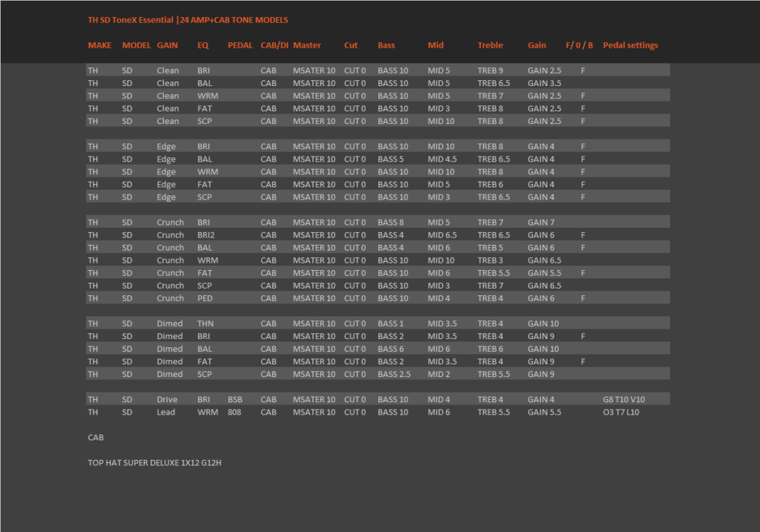Screen dimensions: 760x532
Task: Click the BASS 2.5 cell in Dimed SCP row
Action: [x=394, y=374]
